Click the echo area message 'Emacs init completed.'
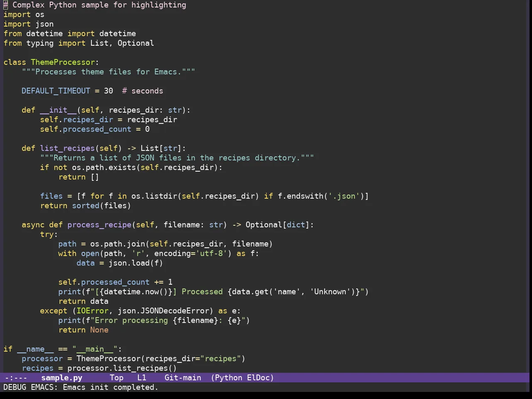532x399 pixels. 111,387
